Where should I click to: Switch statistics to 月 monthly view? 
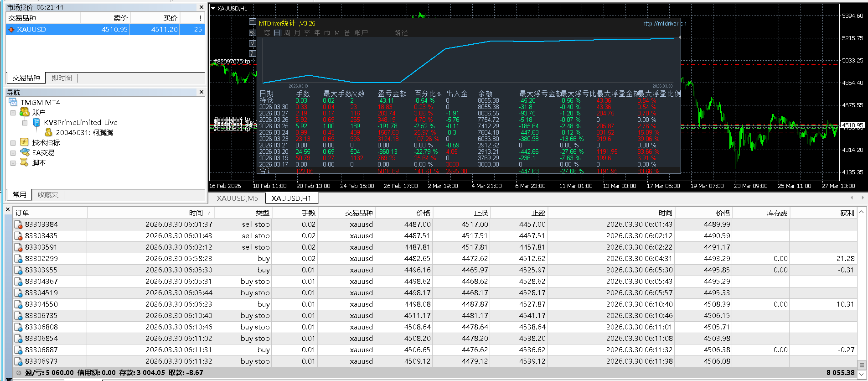(x=297, y=33)
